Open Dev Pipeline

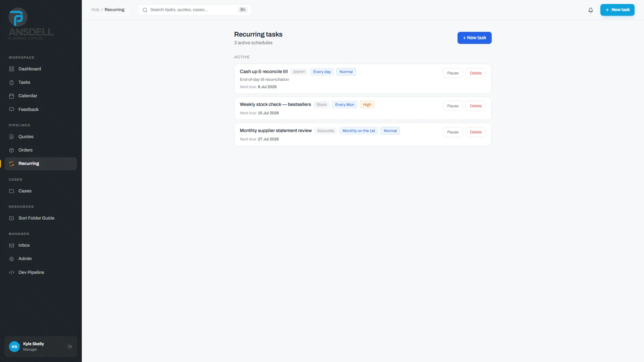click(x=41, y=273)
